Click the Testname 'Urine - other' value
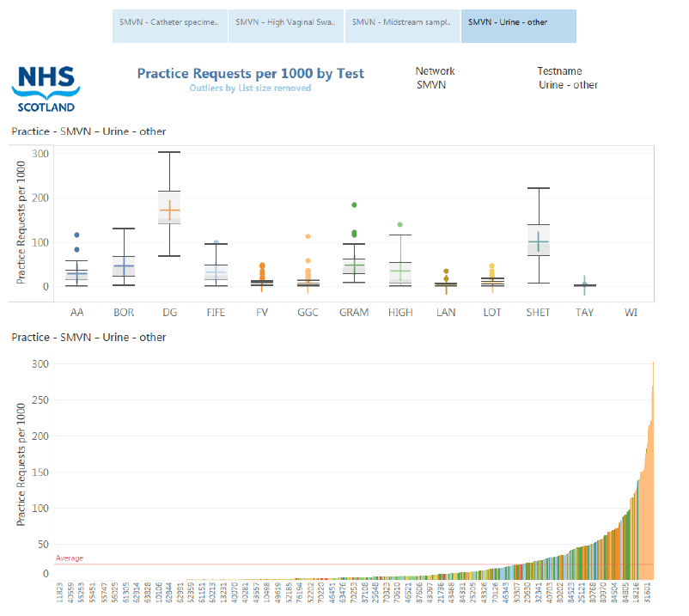This screenshot has width=689, height=616. (x=568, y=85)
